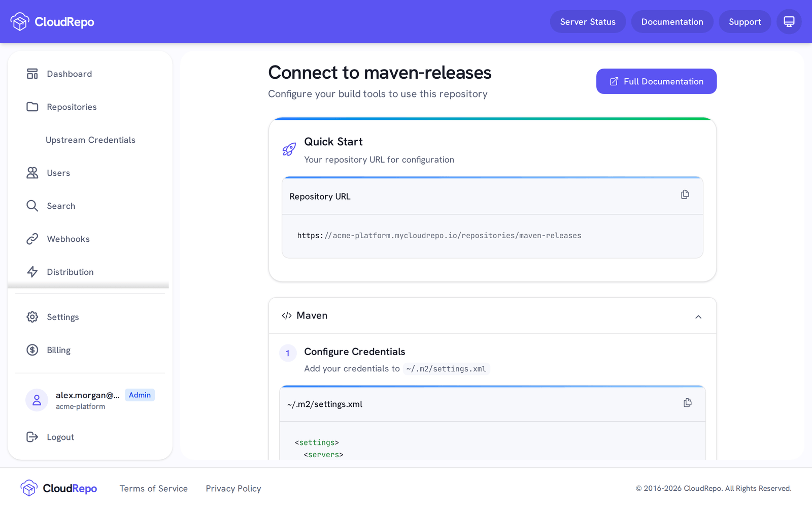Click the acme-platform organization label
The height and width of the screenshot is (508, 812).
point(81,406)
